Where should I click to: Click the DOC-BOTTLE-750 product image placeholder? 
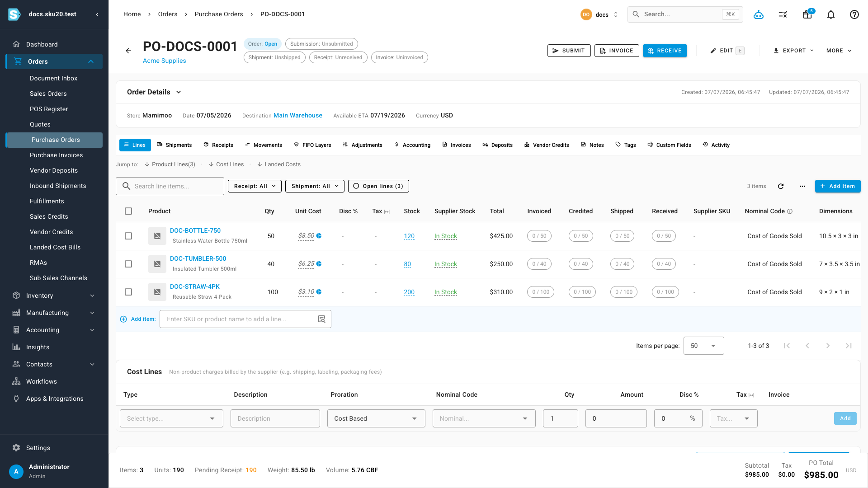[x=157, y=236]
